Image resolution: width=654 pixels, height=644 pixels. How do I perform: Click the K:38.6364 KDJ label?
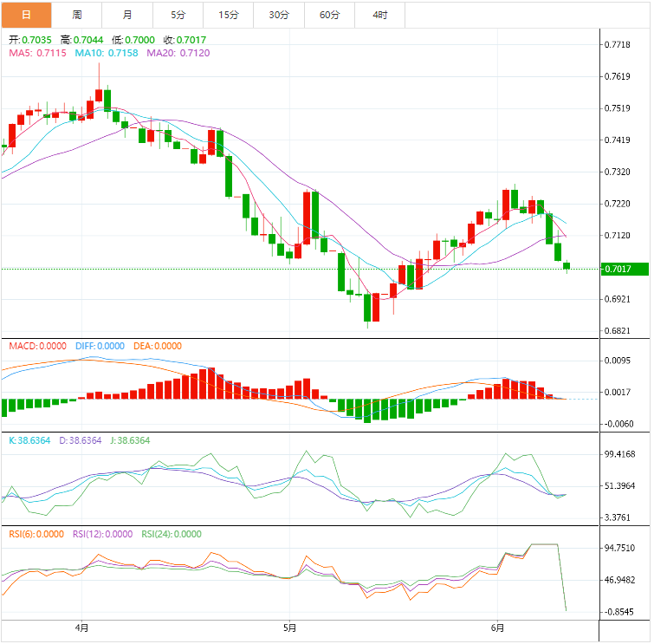tap(29, 440)
